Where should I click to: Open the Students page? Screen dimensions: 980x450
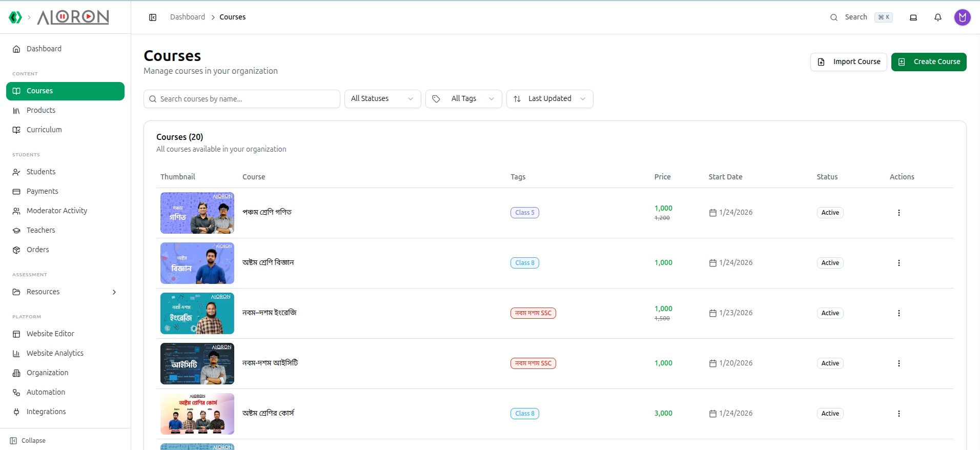(65, 172)
